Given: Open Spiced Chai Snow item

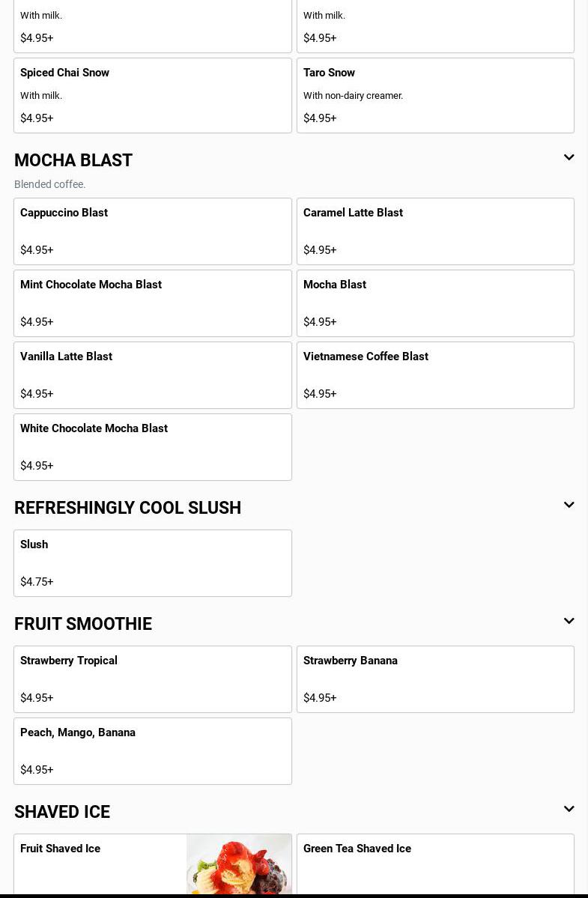Looking at the screenshot, I should [x=152, y=95].
